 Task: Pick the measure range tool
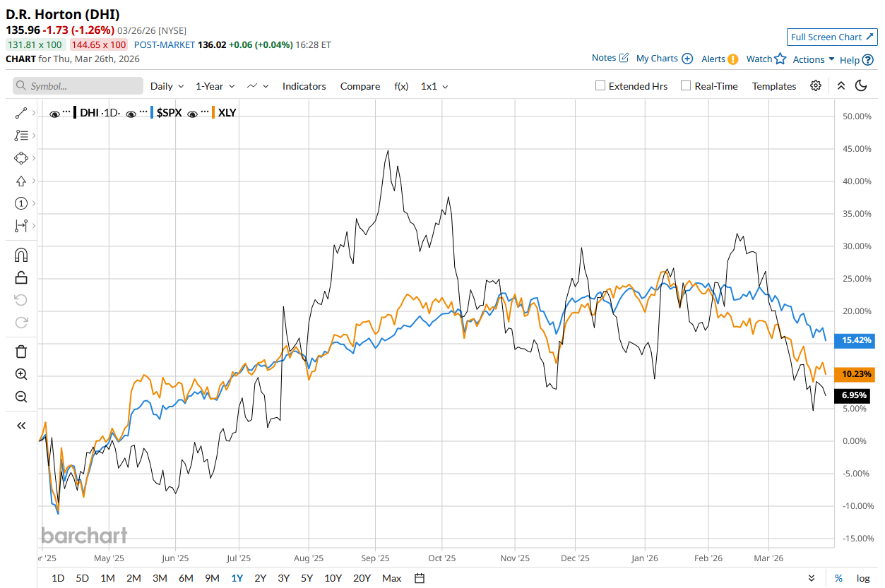click(x=20, y=226)
